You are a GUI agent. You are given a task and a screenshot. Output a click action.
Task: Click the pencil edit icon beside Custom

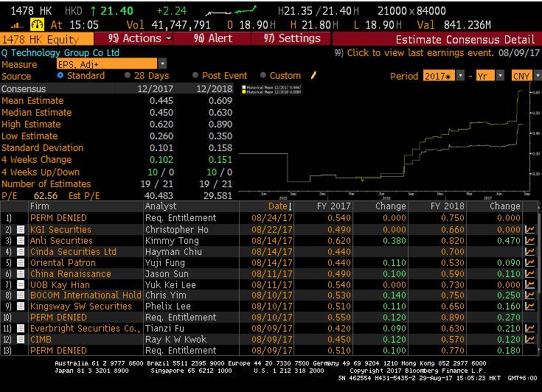tap(313, 75)
